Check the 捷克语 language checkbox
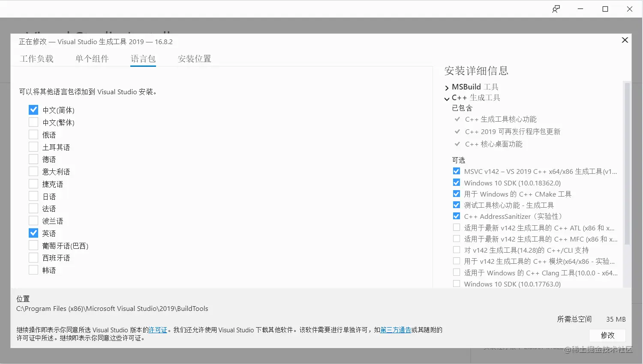Screen dimensions: 643x364 point(33,184)
